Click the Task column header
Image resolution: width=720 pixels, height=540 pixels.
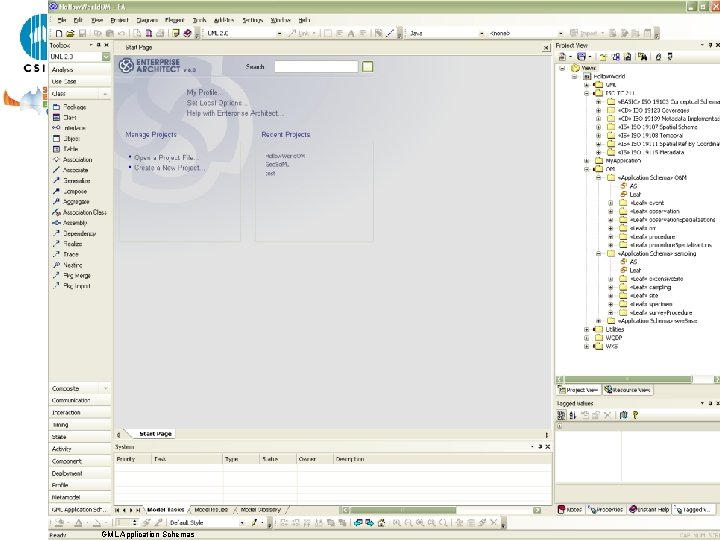(x=187, y=459)
